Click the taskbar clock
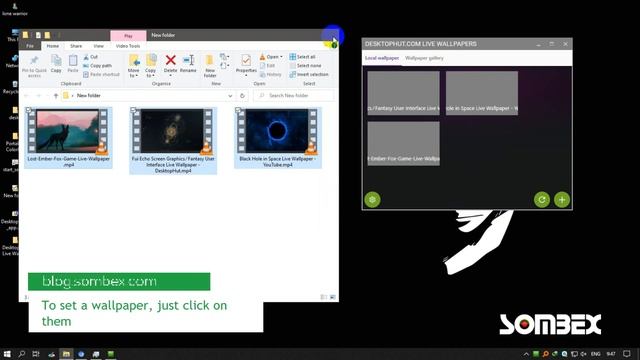The image size is (640, 360). pyautogui.click(x=611, y=354)
